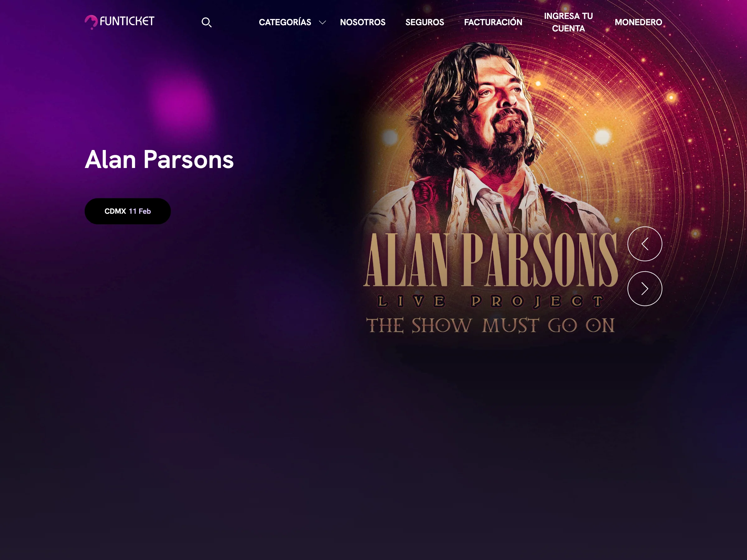Screen dimensions: 747x560
Task: Click the Alan Parsons heading text
Action: [x=159, y=159]
